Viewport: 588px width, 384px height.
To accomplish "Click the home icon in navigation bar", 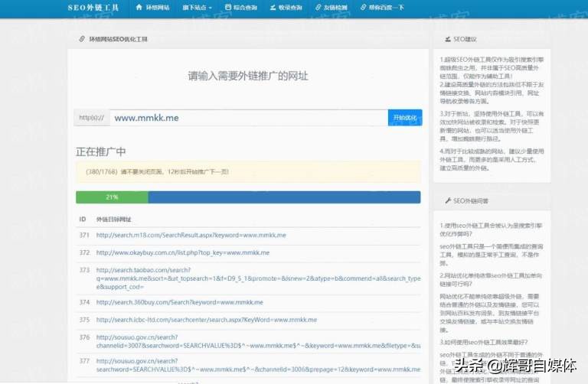I will click(139, 7).
